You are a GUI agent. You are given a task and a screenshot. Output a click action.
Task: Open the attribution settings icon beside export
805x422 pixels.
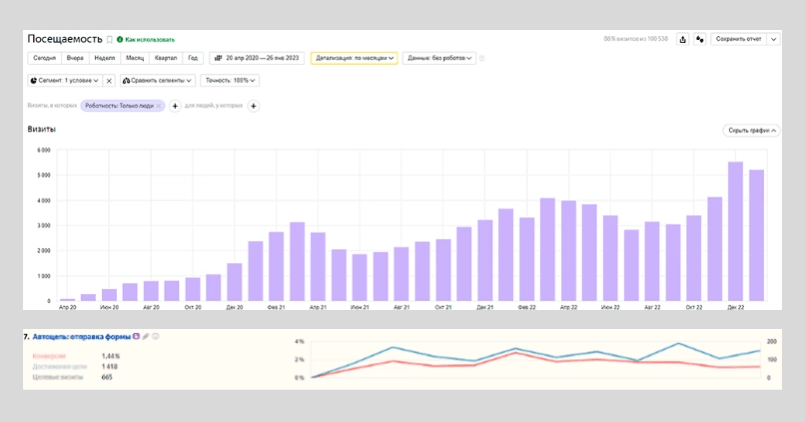click(x=700, y=39)
